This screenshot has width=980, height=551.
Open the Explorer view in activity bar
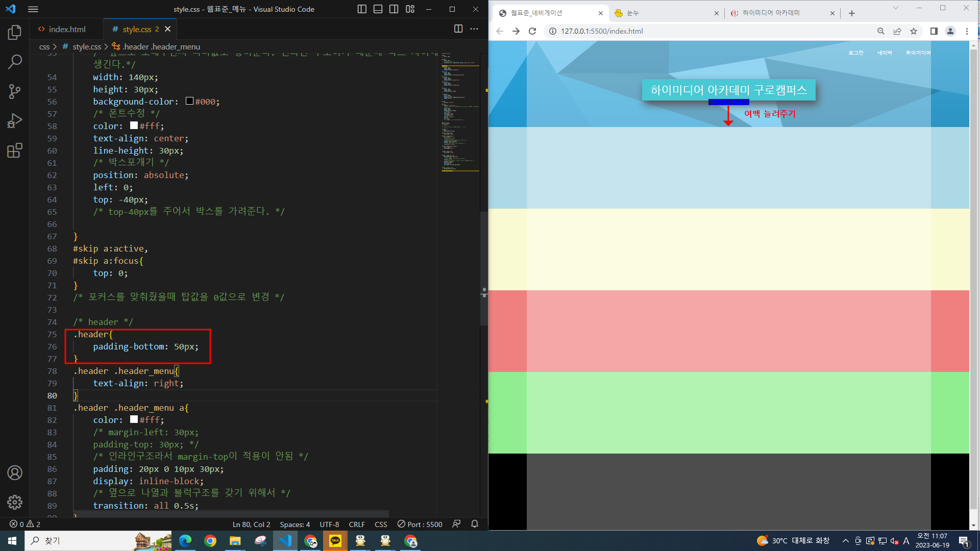click(x=15, y=33)
